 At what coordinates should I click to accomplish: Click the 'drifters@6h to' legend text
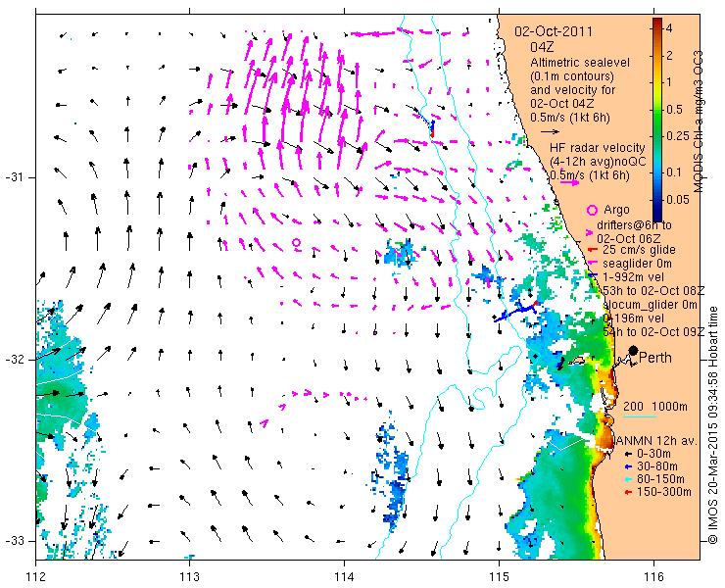click(x=635, y=225)
